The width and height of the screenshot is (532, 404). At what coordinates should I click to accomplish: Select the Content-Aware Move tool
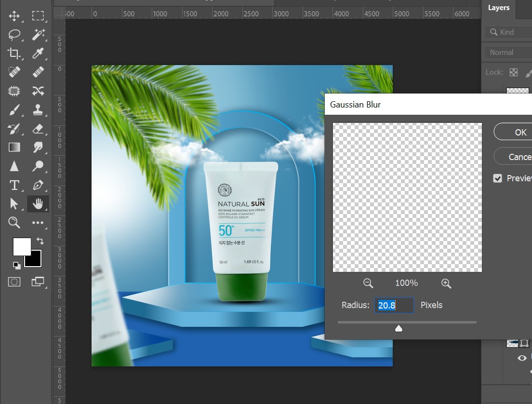tap(38, 91)
